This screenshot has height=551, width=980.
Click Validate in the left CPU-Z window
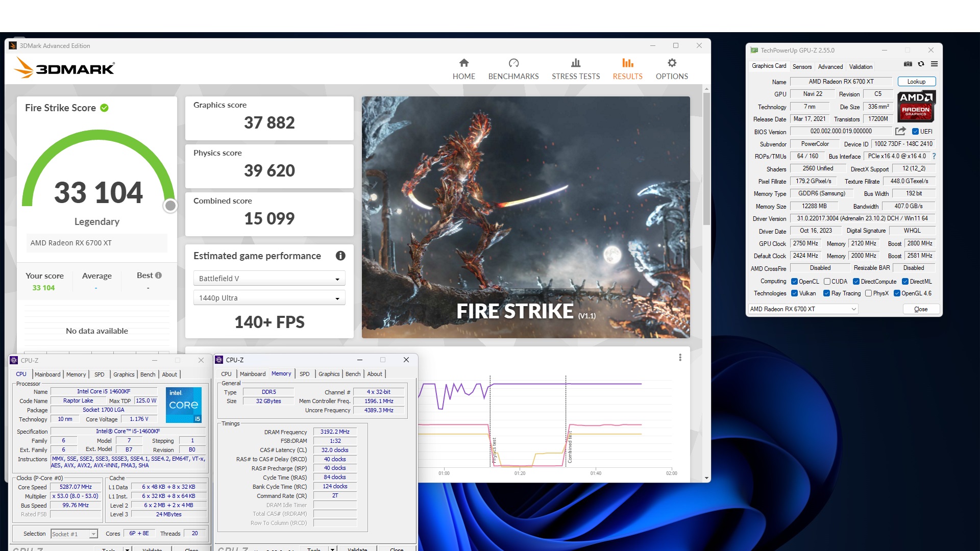point(152,549)
